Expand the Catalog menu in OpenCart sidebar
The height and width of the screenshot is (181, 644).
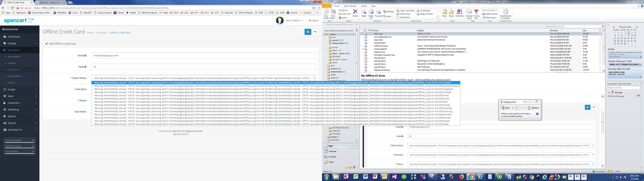click(20, 43)
